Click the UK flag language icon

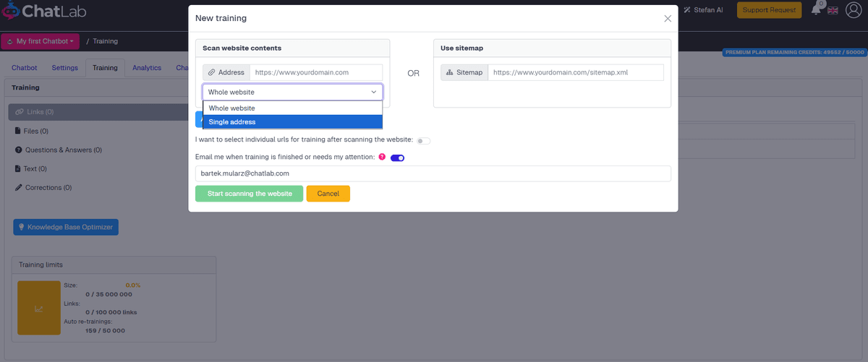click(x=833, y=10)
